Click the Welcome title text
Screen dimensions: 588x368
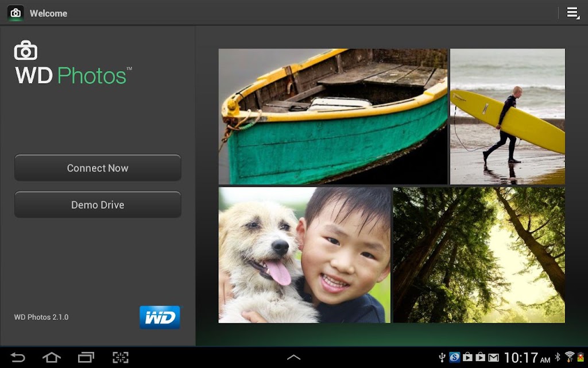(48, 13)
